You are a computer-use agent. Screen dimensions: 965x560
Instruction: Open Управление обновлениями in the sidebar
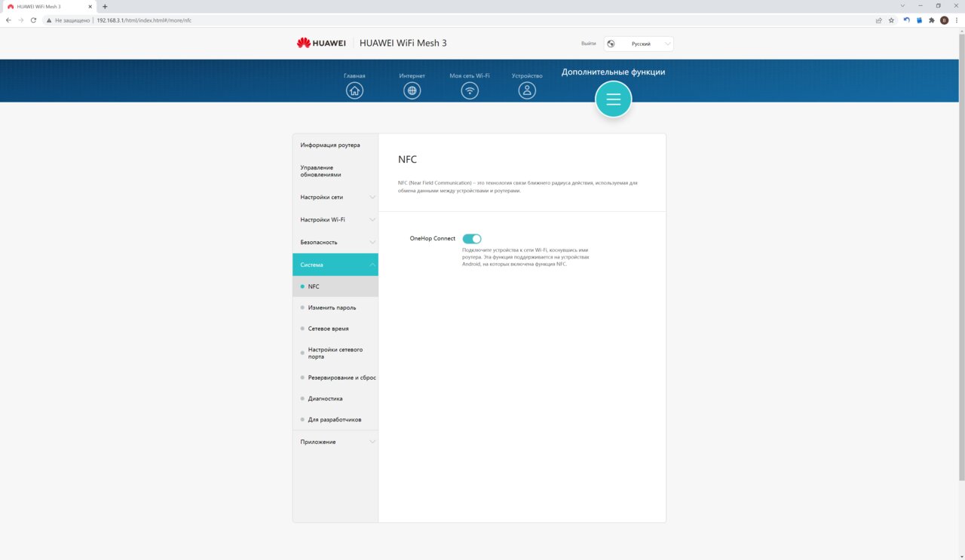tap(335, 171)
